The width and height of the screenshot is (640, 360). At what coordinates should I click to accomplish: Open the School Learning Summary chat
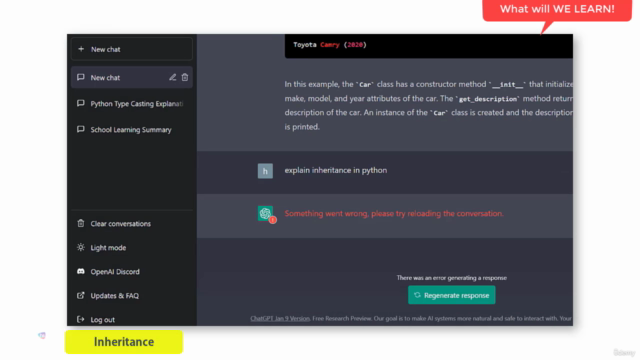(132, 129)
